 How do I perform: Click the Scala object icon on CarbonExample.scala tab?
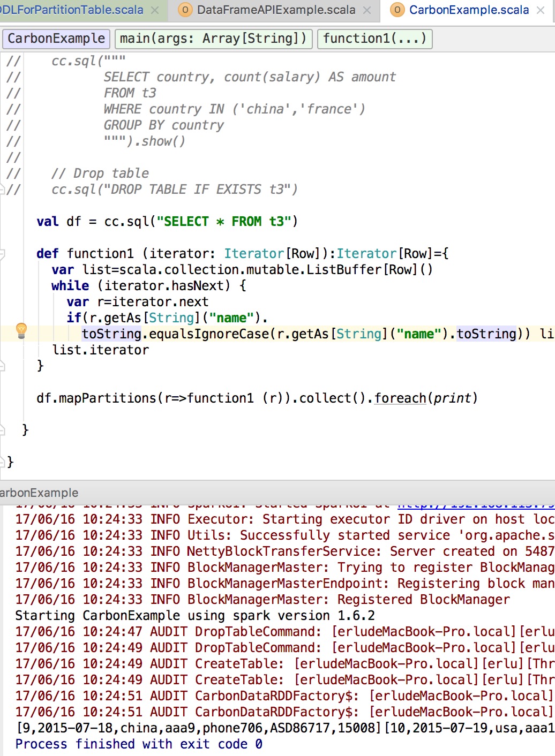(x=397, y=10)
